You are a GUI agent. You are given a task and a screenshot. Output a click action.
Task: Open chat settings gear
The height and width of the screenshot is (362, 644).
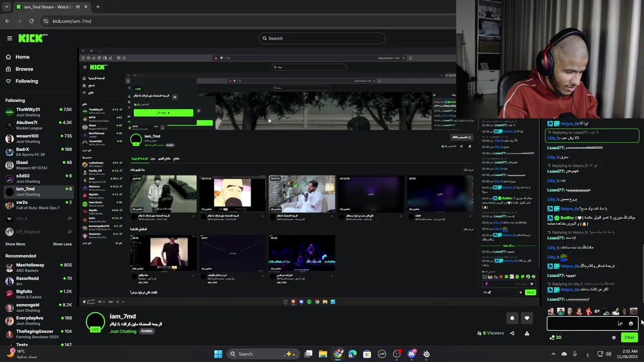[614, 337]
